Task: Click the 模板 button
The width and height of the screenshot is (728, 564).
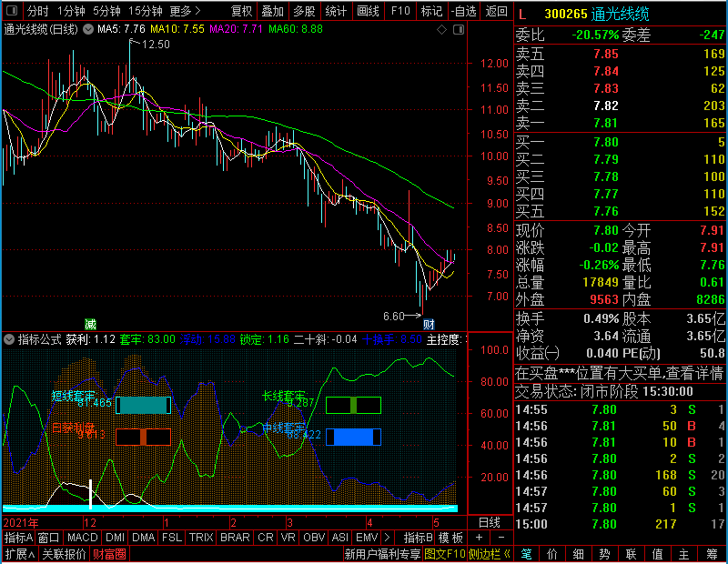Action: 450,538
